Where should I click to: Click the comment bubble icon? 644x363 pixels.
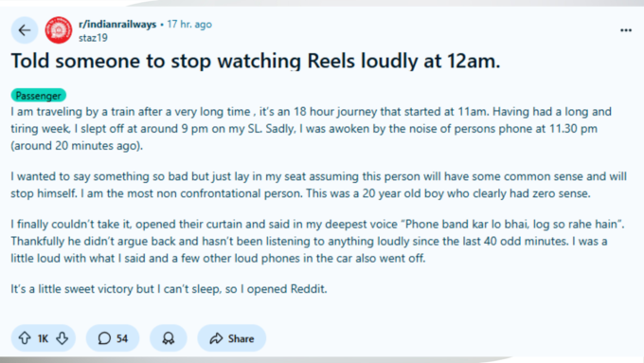pyautogui.click(x=104, y=338)
